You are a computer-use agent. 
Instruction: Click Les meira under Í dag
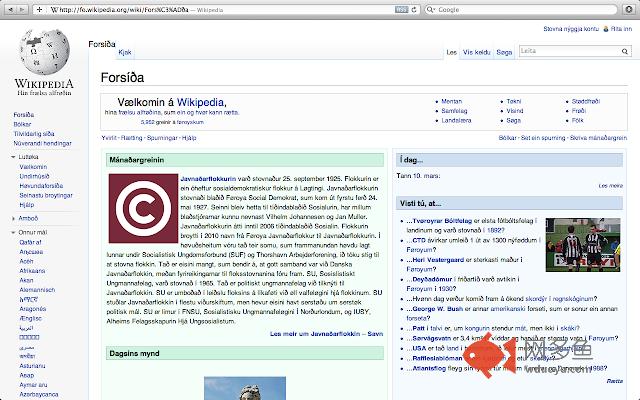(611, 186)
